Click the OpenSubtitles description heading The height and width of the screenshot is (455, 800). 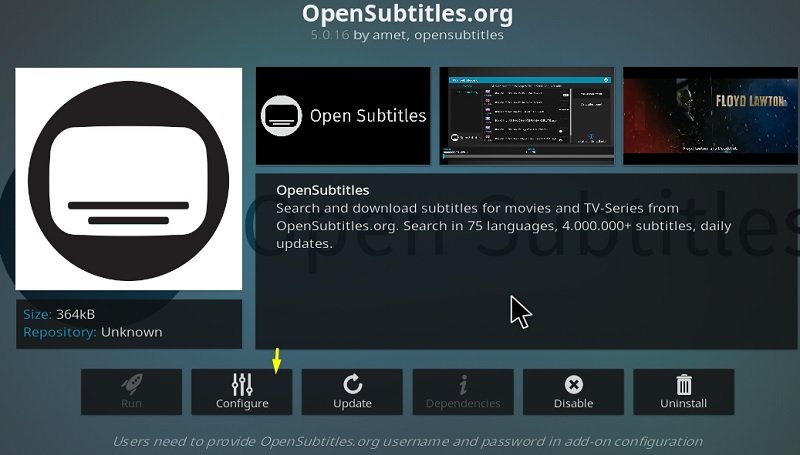(x=322, y=190)
